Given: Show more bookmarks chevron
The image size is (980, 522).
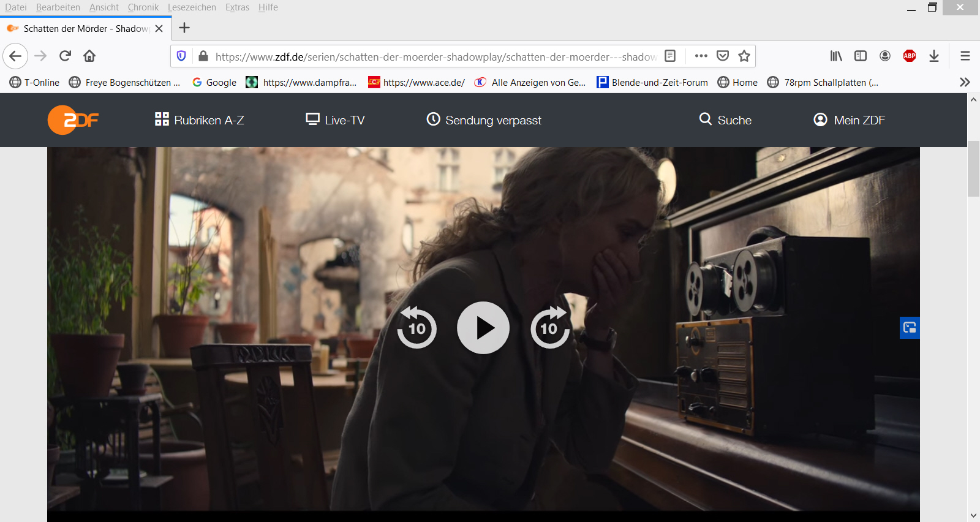Looking at the screenshot, I should [965, 82].
